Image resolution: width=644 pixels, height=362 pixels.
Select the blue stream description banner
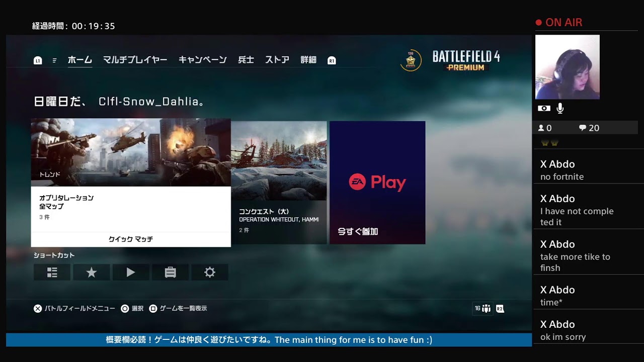[269, 340]
